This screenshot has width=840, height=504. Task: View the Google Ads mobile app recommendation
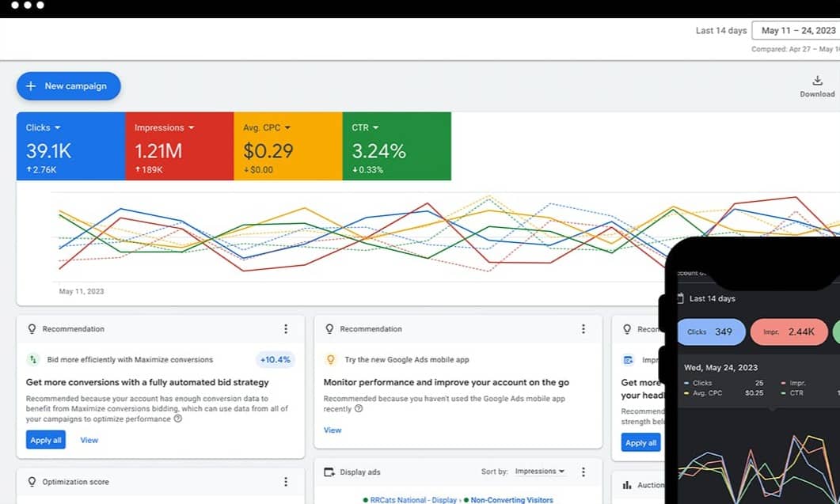pyautogui.click(x=333, y=430)
